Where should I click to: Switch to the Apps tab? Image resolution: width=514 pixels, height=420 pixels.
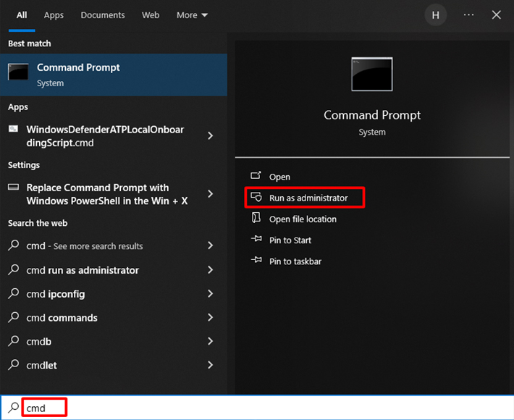tap(54, 15)
